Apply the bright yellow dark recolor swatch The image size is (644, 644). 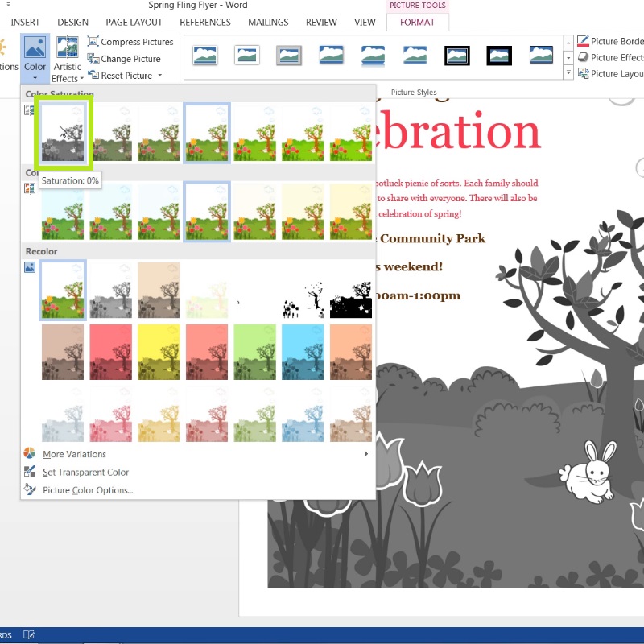[x=159, y=352]
